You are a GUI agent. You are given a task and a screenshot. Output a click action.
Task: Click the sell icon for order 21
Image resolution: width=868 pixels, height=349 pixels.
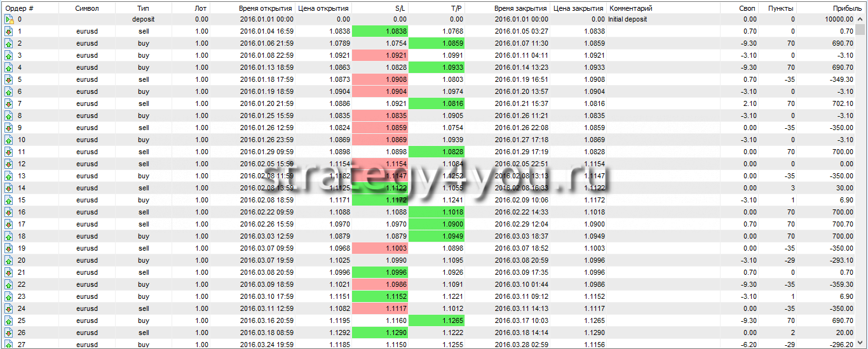pyautogui.click(x=9, y=273)
